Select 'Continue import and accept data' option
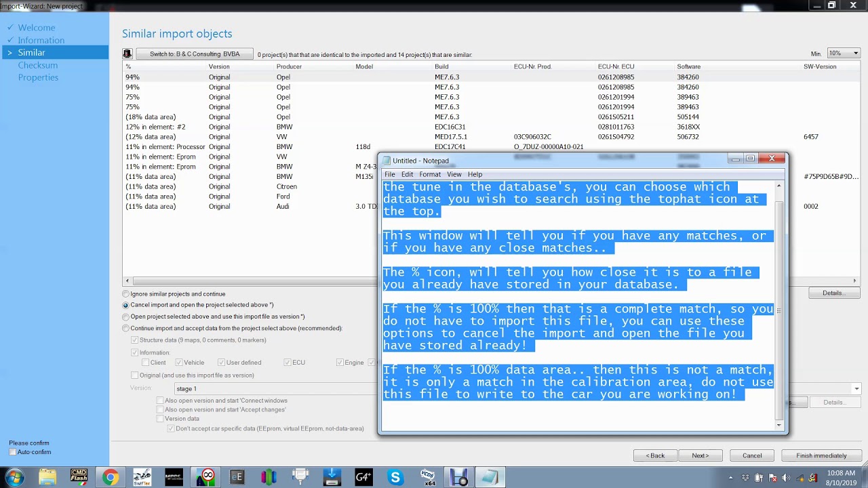The width and height of the screenshot is (868, 488). (233, 328)
